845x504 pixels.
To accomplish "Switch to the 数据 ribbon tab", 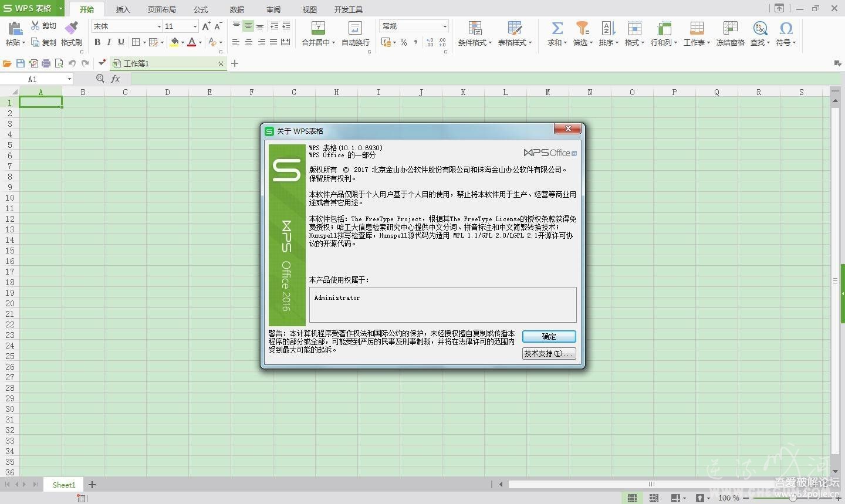I will (x=237, y=9).
